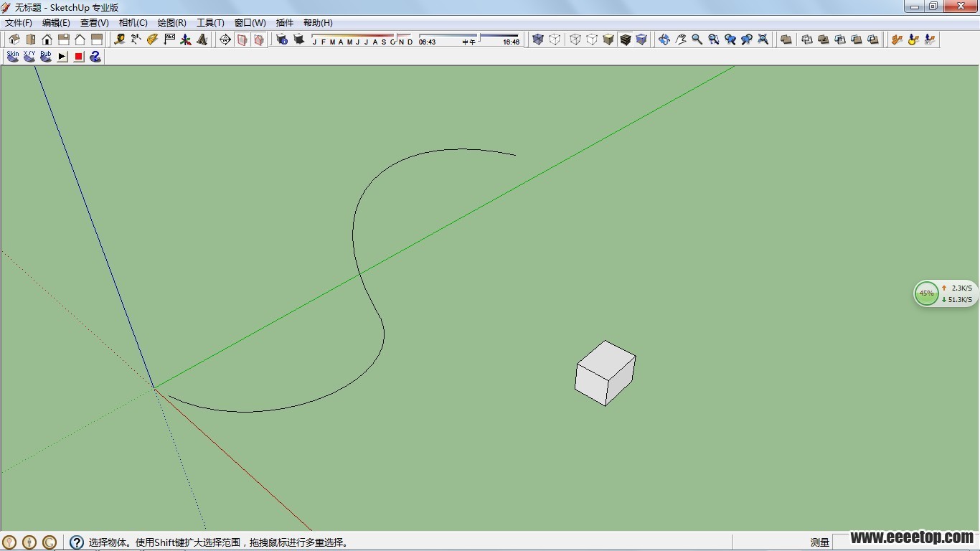Click the Skin plugin tool
This screenshot has width=980, height=551.
pyautogui.click(x=13, y=56)
